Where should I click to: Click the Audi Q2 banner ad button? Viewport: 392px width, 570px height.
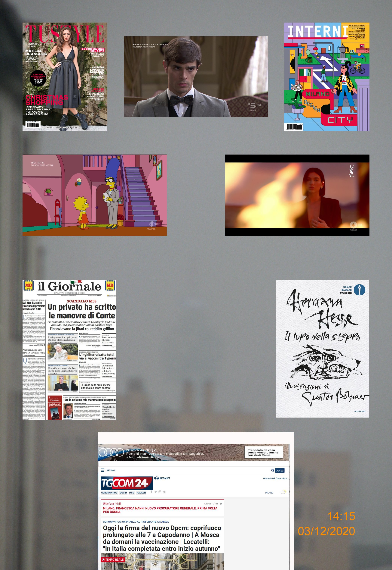(264, 453)
